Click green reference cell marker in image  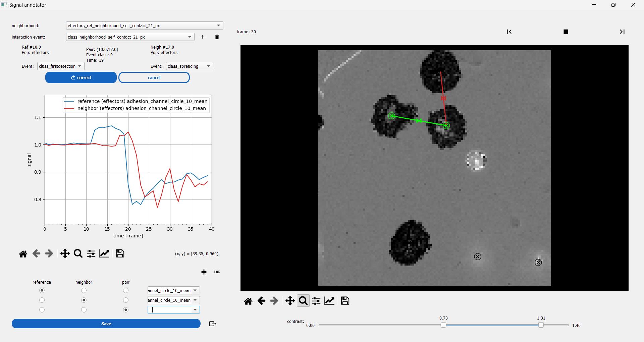[x=391, y=116]
